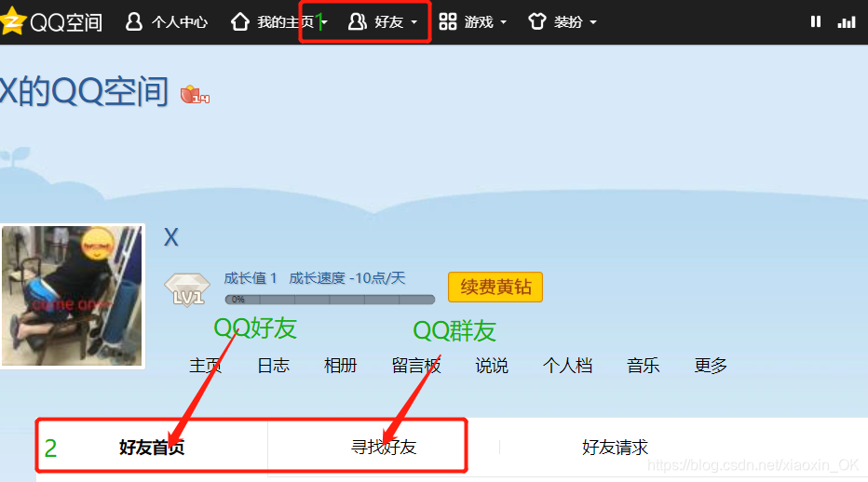Click the growth progress bar showing 0%
Image resolution: width=868 pixels, height=482 pixels.
[330, 300]
